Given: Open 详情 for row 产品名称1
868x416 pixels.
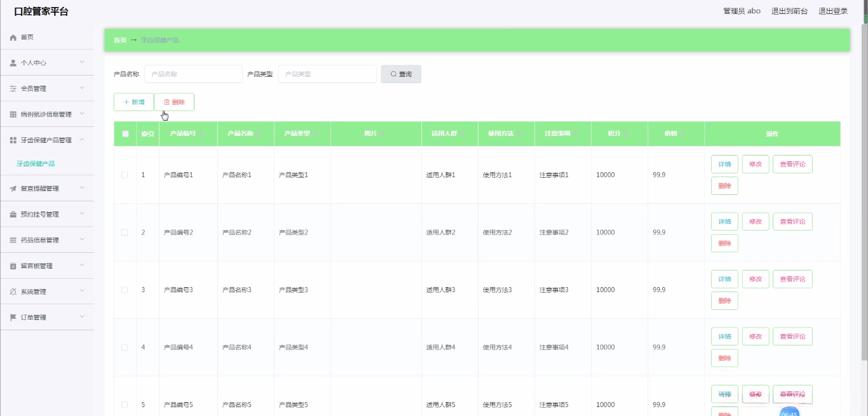Looking at the screenshot, I should point(724,164).
